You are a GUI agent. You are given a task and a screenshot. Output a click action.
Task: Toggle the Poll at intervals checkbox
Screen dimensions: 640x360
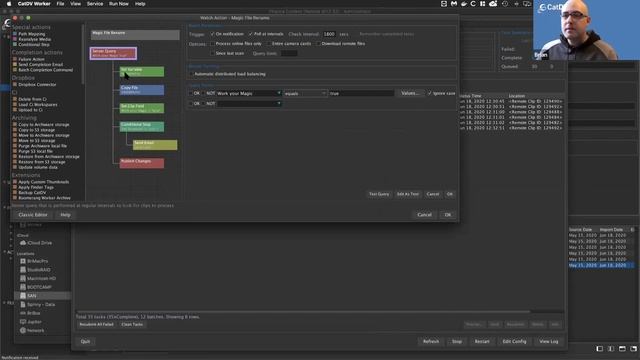(x=251, y=34)
